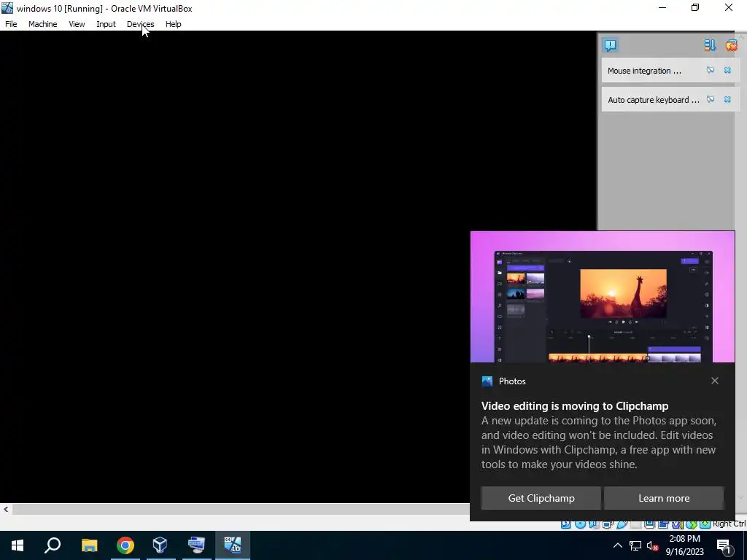Open the Input menu
This screenshot has height=560, width=747.
[106, 24]
